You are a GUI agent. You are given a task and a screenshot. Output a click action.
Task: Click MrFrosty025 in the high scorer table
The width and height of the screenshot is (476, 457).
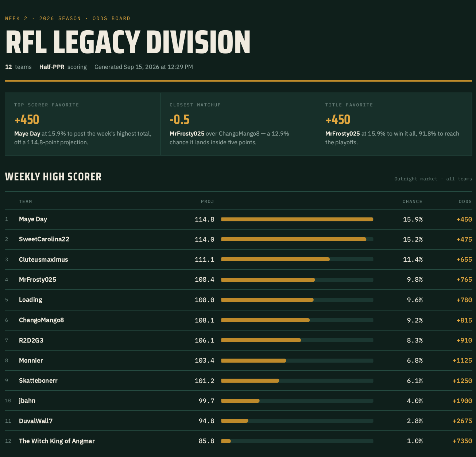click(38, 280)
